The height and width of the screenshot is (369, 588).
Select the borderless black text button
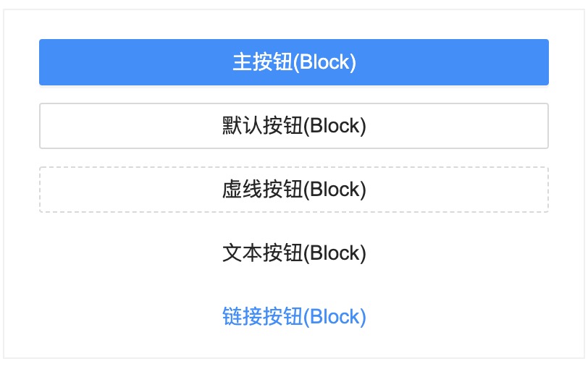tap(294, 253)
